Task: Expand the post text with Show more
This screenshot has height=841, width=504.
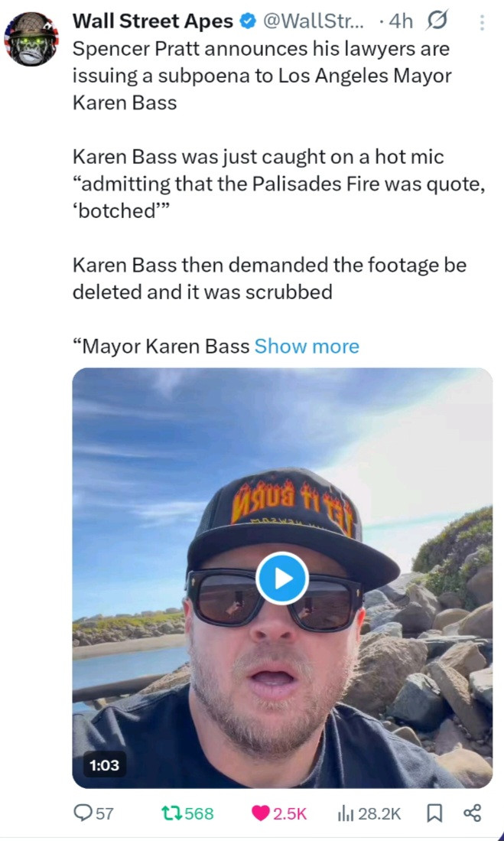Action: (x=307, y=347)
